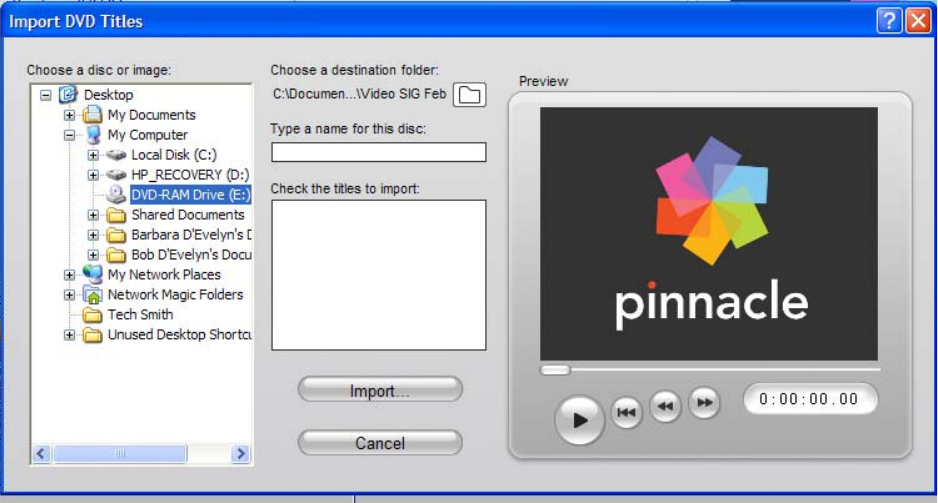The image size is (938, 503).
Task: Select DVD-RAM Drive (E:) in tree
Action: pyautogui.click(x=190, y=194)
